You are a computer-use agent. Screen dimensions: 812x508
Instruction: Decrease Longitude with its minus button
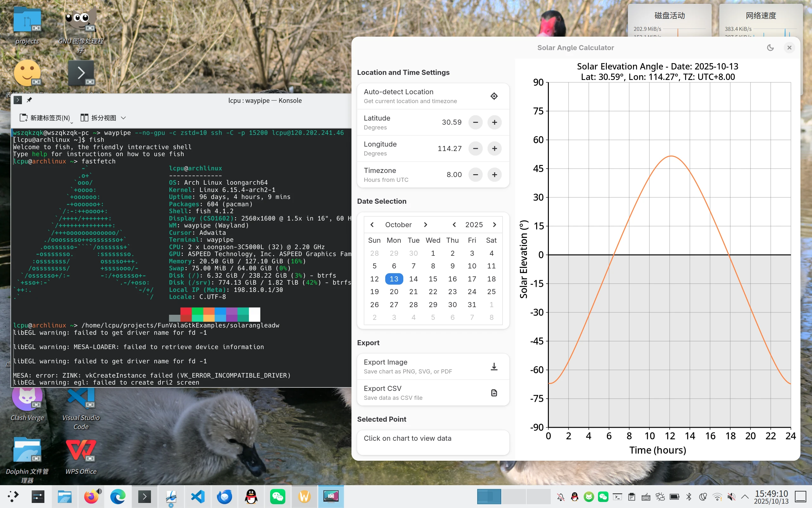coord(475,148)
